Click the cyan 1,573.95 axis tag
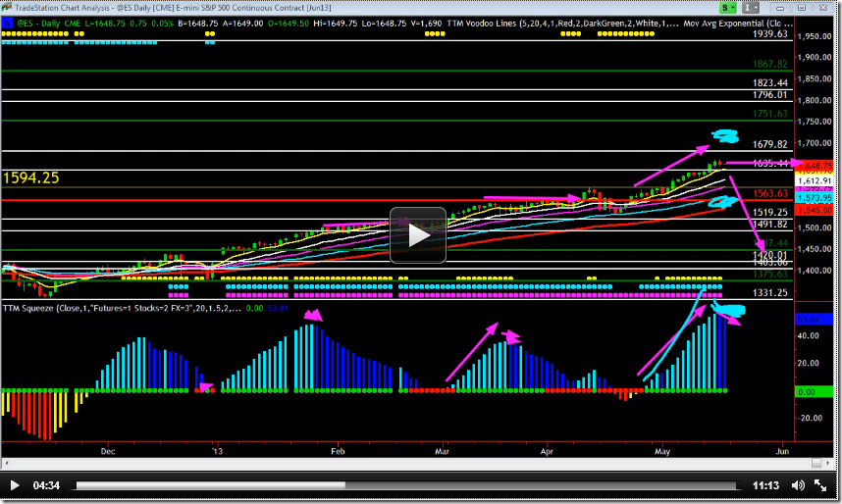 tap(814, 198)
